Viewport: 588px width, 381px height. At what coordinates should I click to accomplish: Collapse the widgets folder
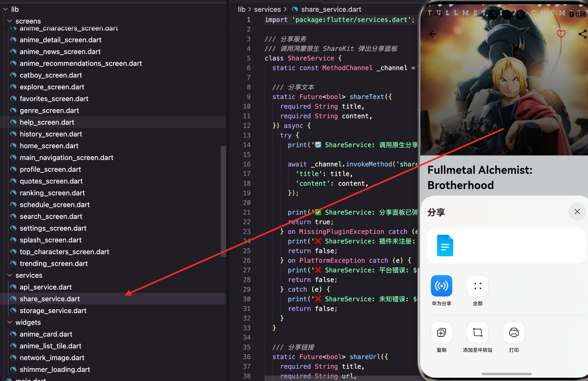point(10,322)
